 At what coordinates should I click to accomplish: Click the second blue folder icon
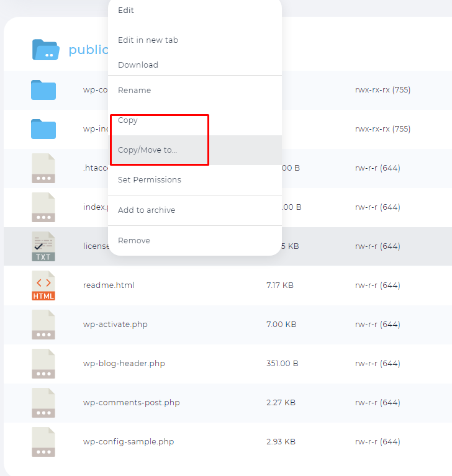(x=43, y=129)
